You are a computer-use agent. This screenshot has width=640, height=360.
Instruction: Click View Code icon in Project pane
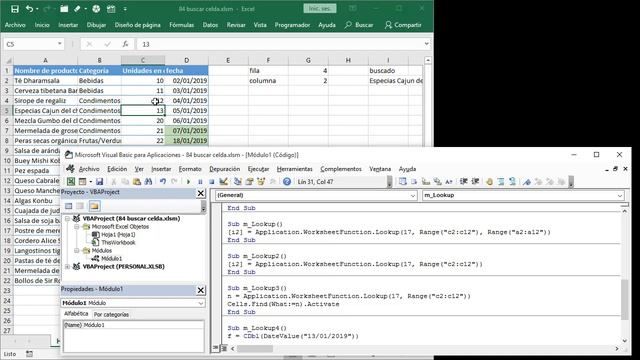pyautogui.click(x=69, y=206)
